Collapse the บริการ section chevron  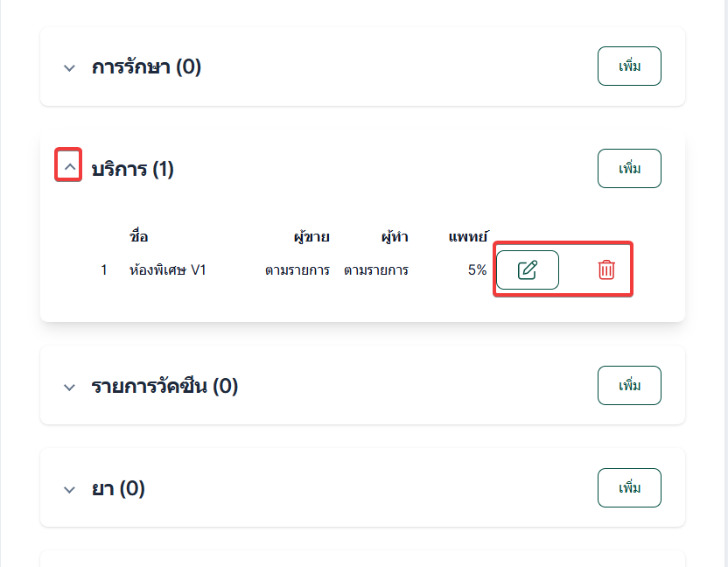[70, 165]
